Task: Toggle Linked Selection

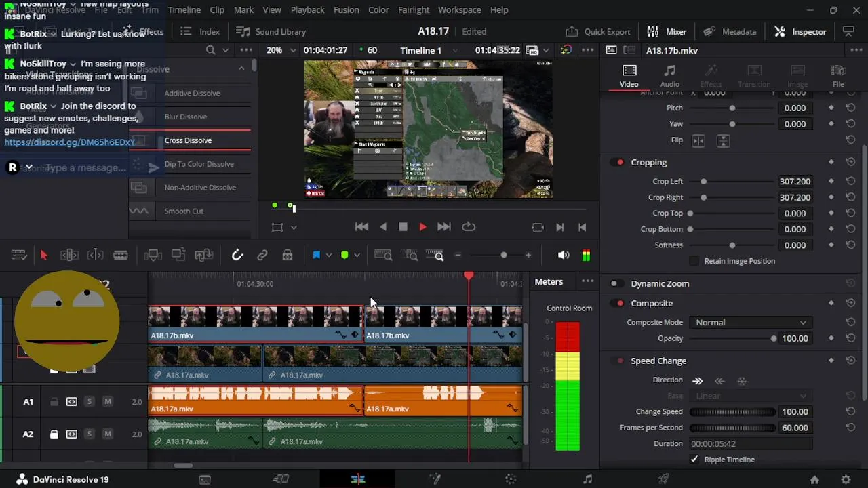Action: point(262,255)
